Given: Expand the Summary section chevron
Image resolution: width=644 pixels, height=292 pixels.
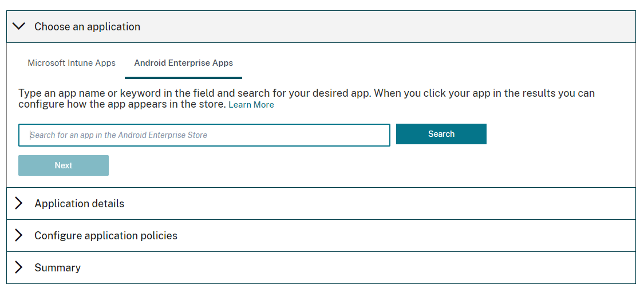Looking at the screenshot, I should point(19,267).
